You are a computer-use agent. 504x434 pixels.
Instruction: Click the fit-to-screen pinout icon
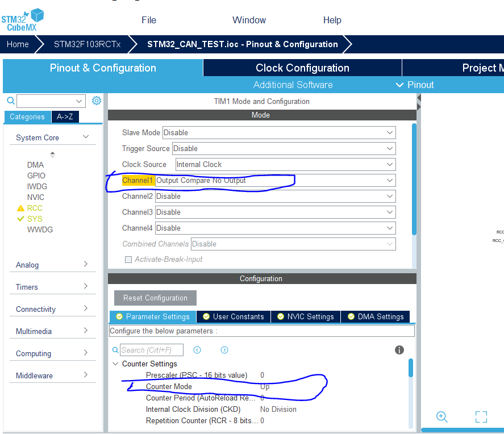tap(481, 416)
